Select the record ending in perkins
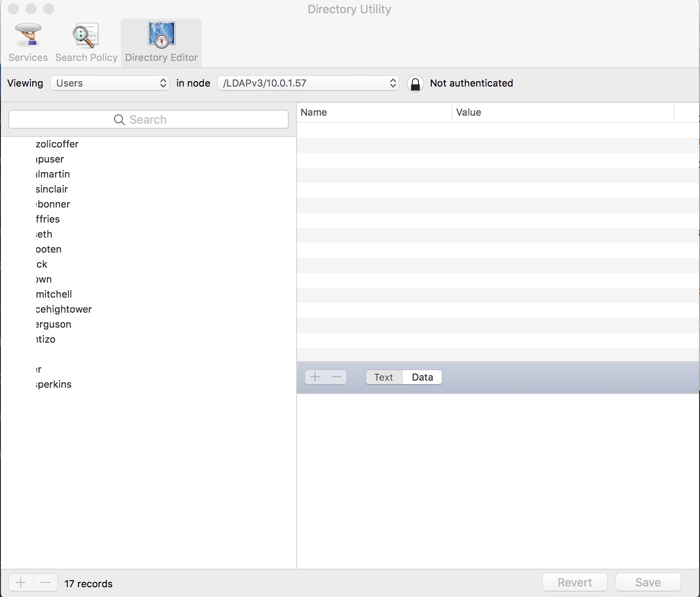 148,384
